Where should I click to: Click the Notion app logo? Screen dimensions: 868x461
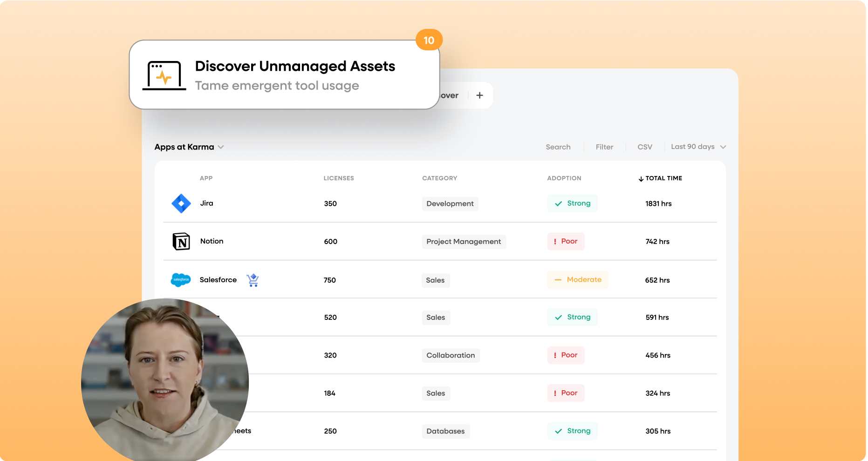coord(181,241)
